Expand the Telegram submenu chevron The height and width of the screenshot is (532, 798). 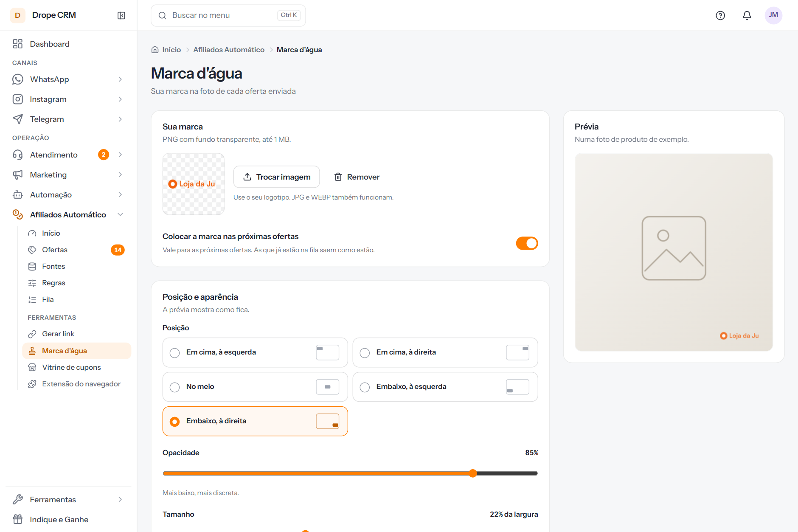(x=120, y=119)
